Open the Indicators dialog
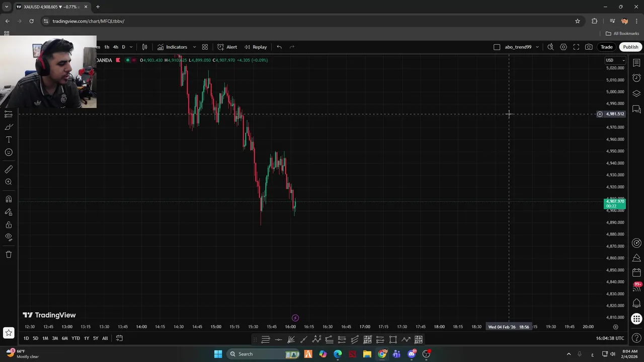This screenshot has height=362, width=644. 172,47
